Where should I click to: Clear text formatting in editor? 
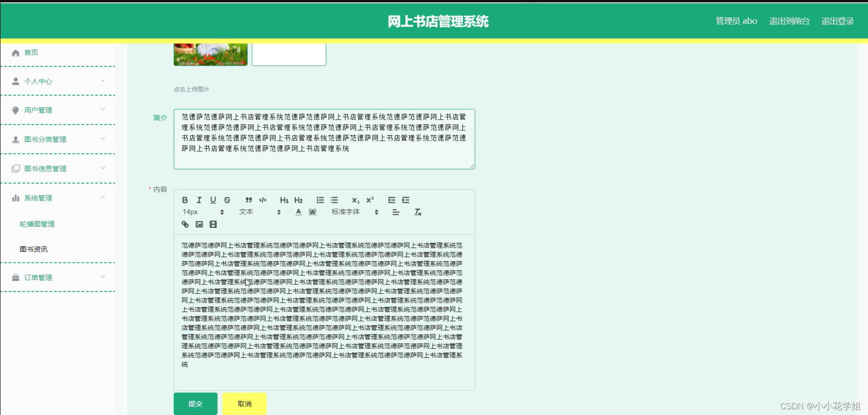417,212
